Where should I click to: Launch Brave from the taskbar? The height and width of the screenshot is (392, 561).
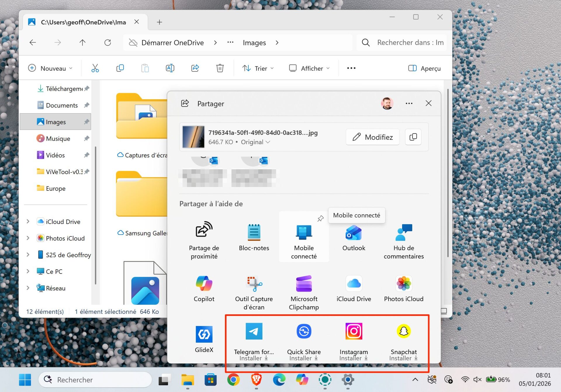click(x=256, y=380)
